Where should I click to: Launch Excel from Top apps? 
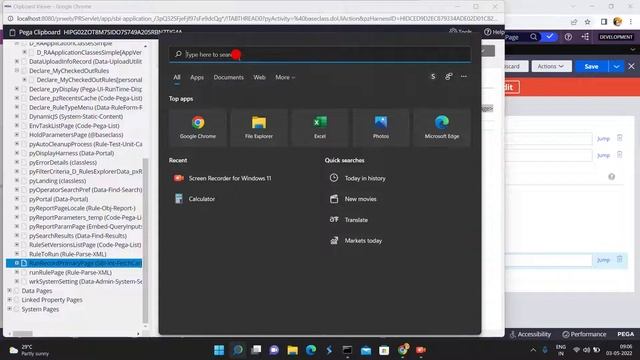point(320,128)
